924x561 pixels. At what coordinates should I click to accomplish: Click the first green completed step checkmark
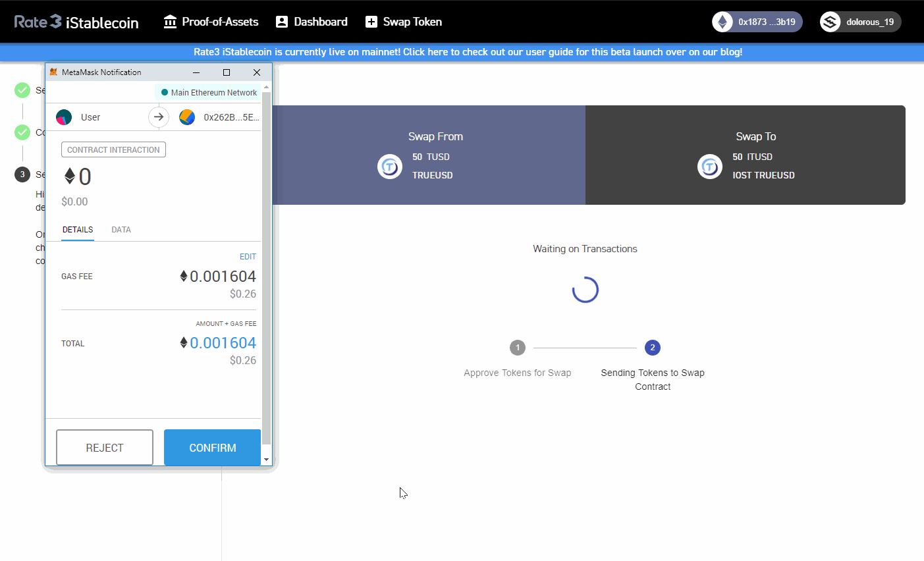click(22, 90)
